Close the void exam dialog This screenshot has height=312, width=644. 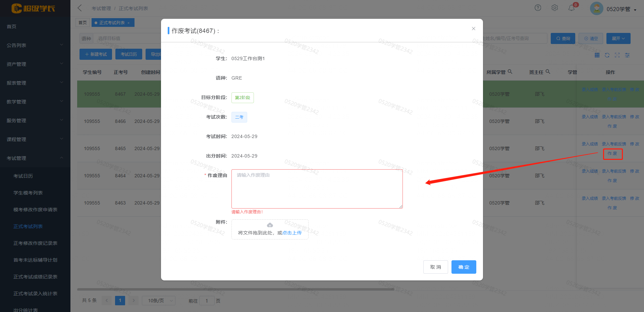473,29
